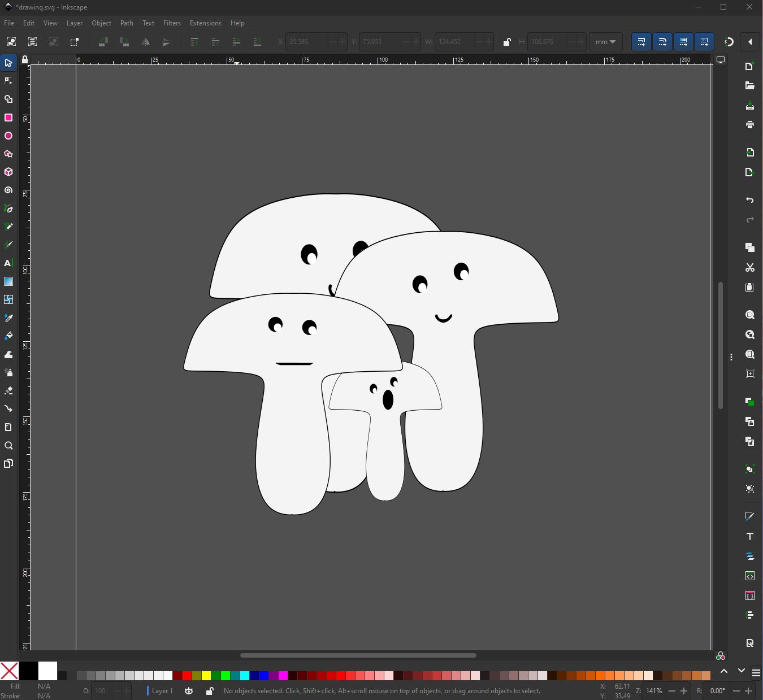Toggle scale stroke width with object

(x=641, y=42)
